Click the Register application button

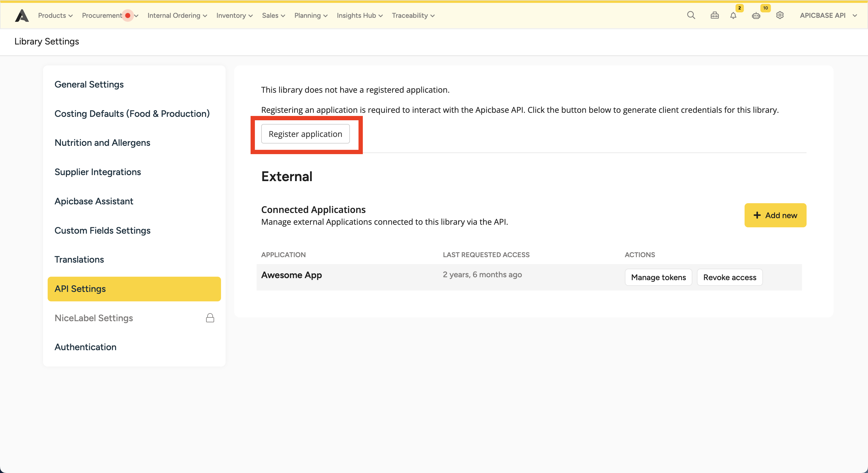click(305, 134)
